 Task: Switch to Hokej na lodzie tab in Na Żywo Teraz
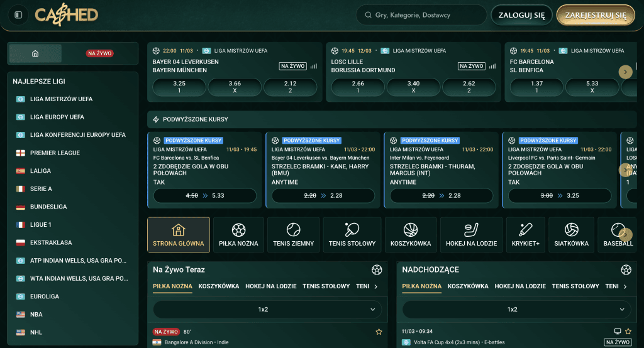click(270, 286)
